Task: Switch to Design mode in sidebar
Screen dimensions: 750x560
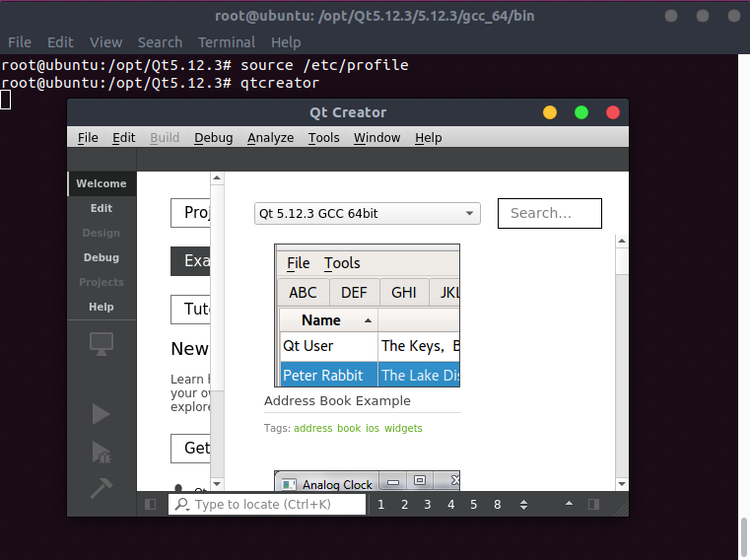Action: click(x=102, y=233)
